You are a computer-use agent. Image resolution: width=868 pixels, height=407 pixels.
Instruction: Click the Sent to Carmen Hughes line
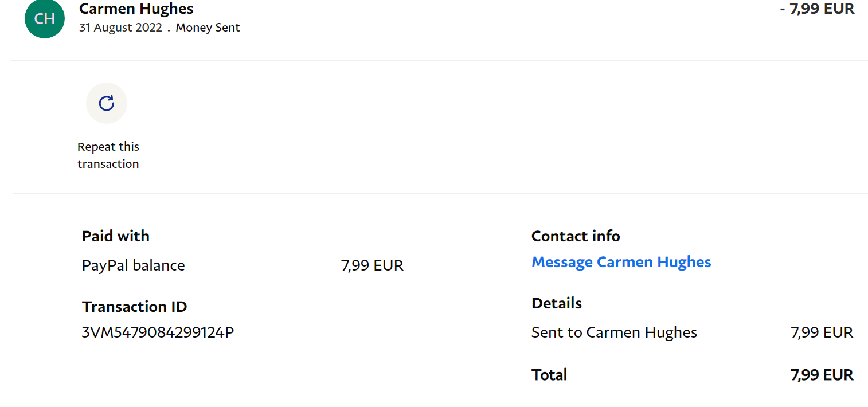click(614, 332)
